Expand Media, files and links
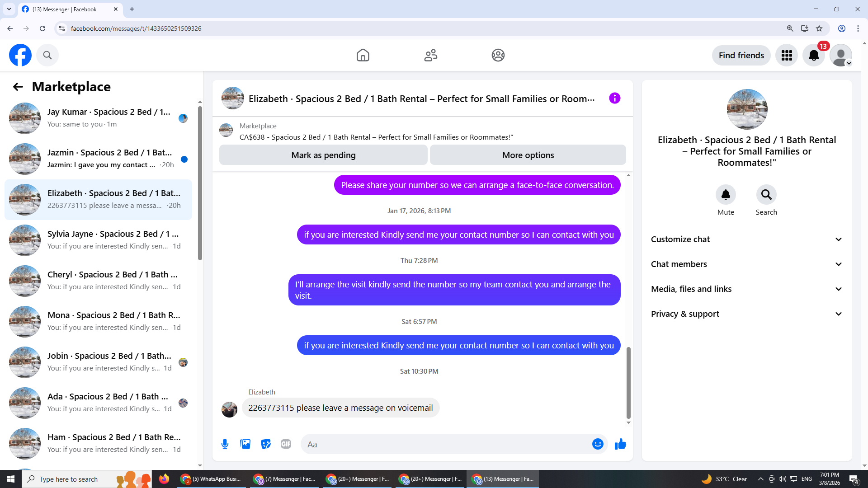This screenshot has width=868, height=488. point(747,289)
